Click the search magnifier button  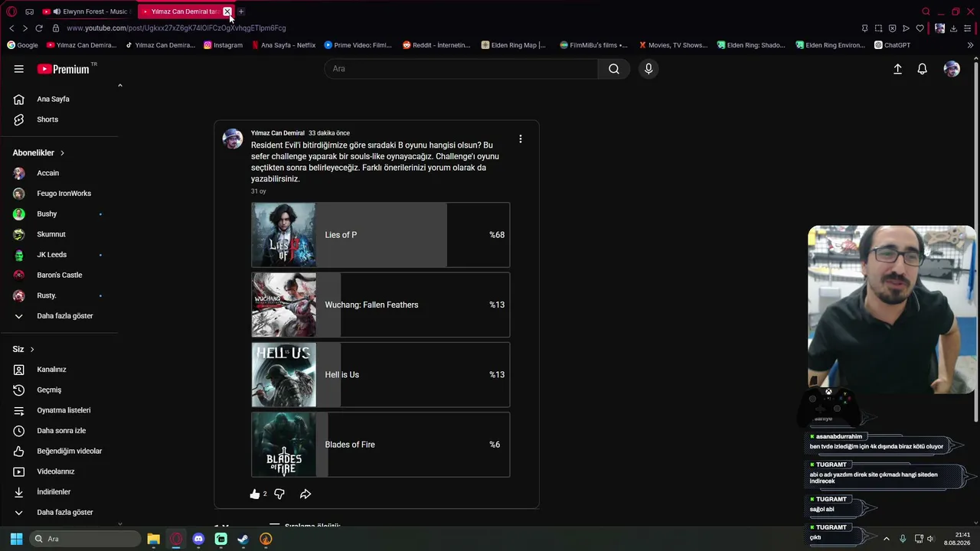pyautogui.click(x=614, y=69)
